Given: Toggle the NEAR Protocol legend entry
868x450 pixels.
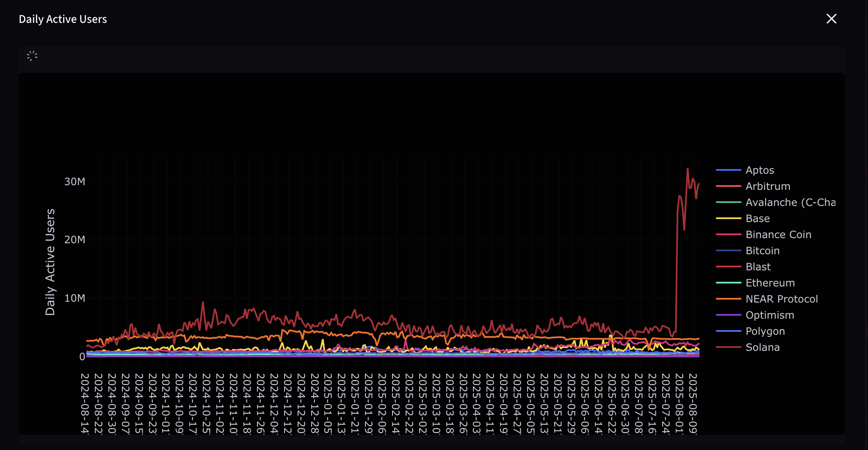Looking at the screenshot, I should tap(782, 299).
